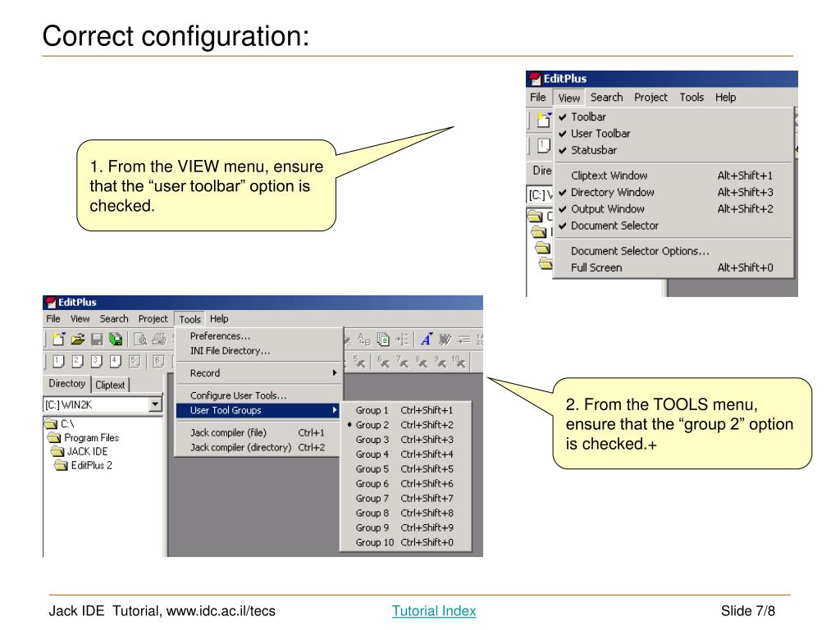Screen dimensions: 840x630
Task: Open the Search menu in Tools window
Action: tap(113, 319)
